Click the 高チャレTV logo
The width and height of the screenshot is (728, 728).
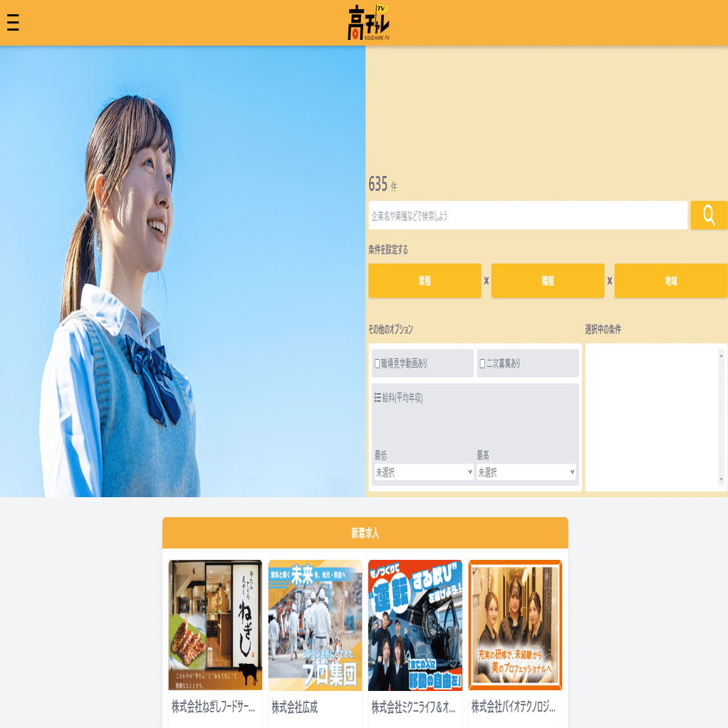[369, 22]
